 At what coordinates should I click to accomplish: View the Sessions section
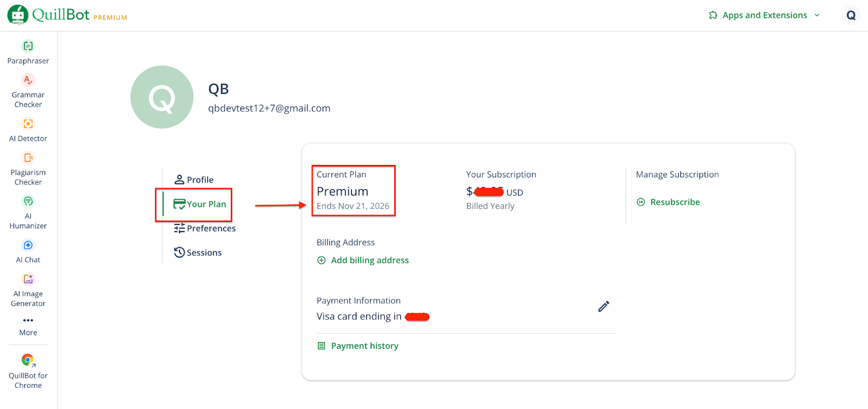[x=197, y=252]
